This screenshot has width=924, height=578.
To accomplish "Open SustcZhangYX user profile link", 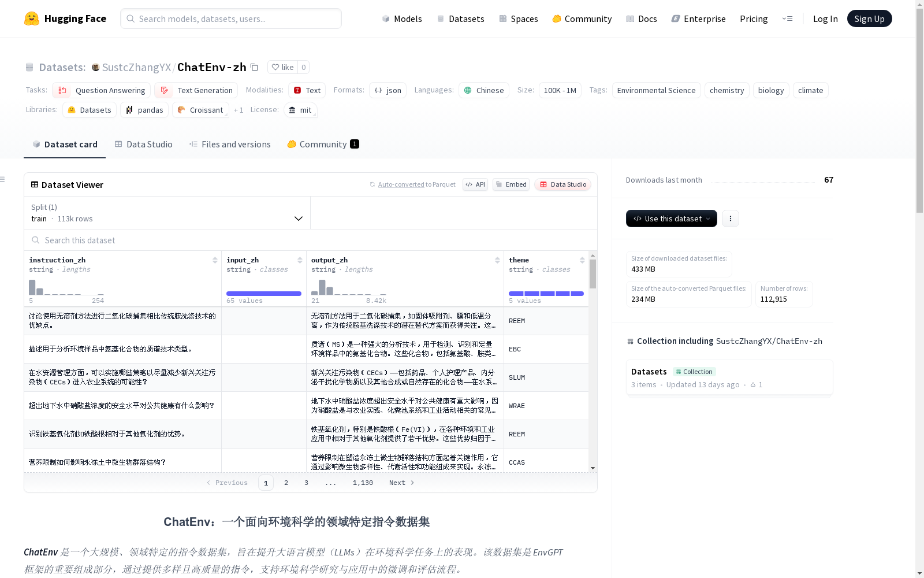I will 136,67.
